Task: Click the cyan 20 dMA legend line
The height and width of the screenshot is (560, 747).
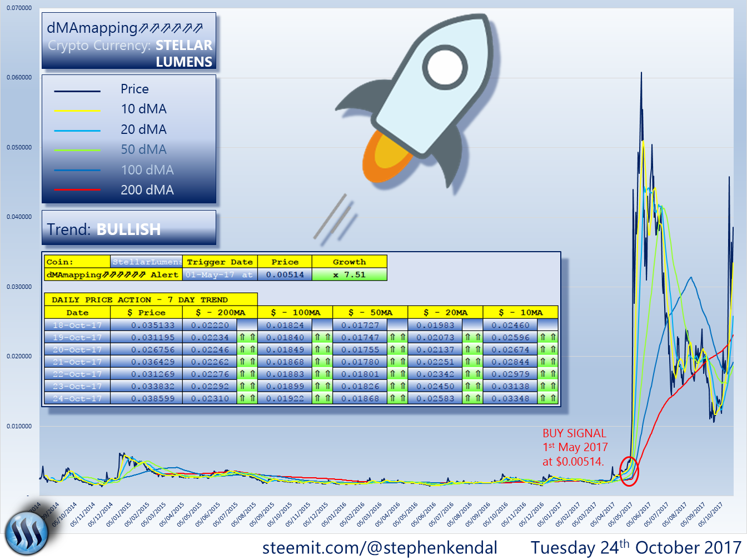Action: [x=77, y=131]
